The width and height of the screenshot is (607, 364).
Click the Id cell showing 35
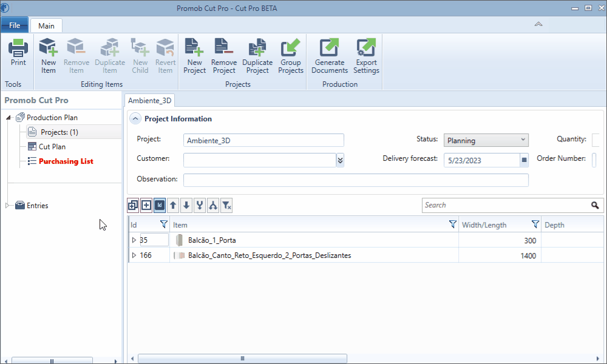pos(154,240)
